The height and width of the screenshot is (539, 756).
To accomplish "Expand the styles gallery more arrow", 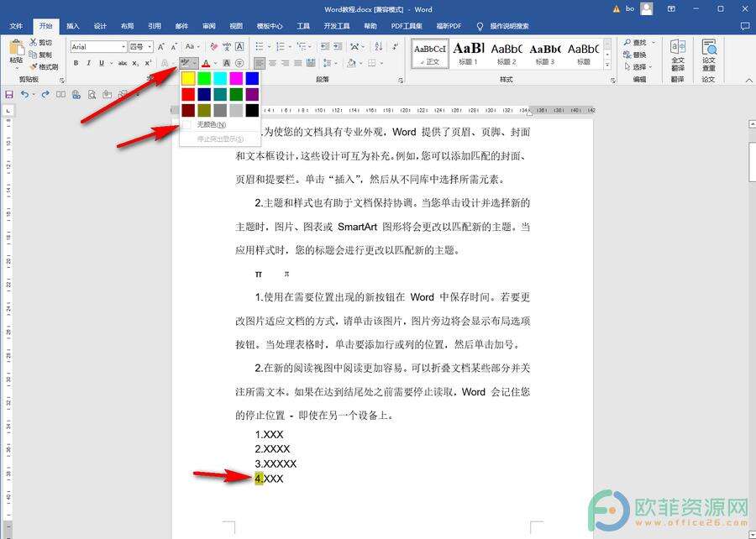I will pyautogui.click(x=607, y=65).
